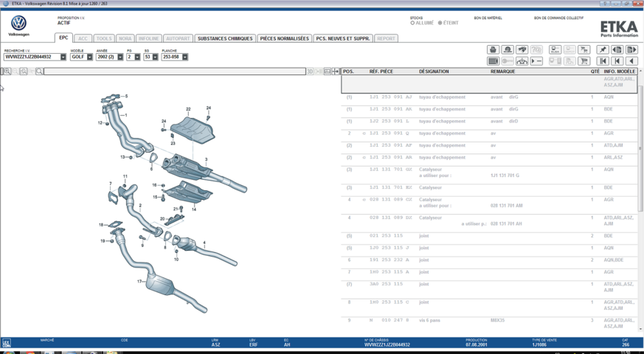Switch to the TOOLS tab
Viewport: 644px width, 354px height.
104,38
